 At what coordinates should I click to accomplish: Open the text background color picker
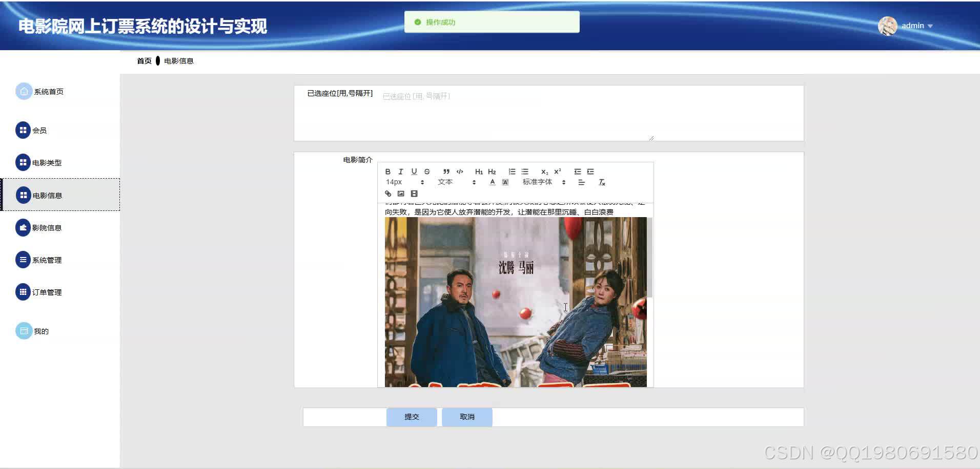tap(505, 182)
